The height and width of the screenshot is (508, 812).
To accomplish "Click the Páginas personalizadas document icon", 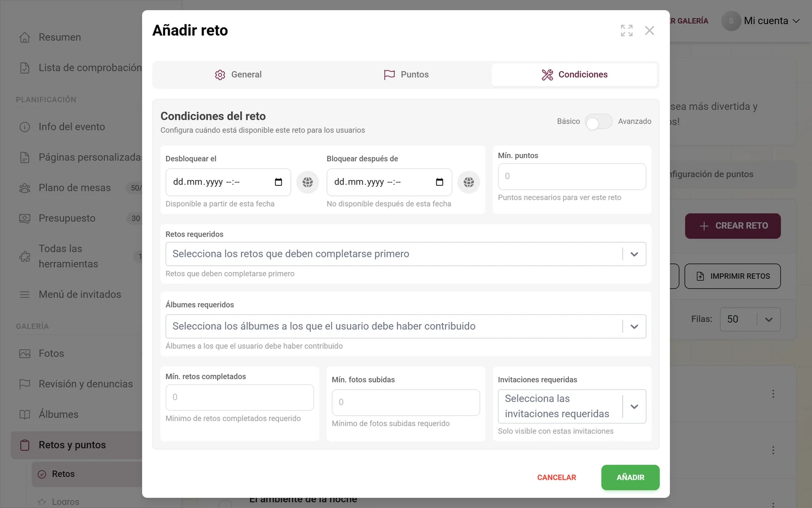I will tap(25, 157).
